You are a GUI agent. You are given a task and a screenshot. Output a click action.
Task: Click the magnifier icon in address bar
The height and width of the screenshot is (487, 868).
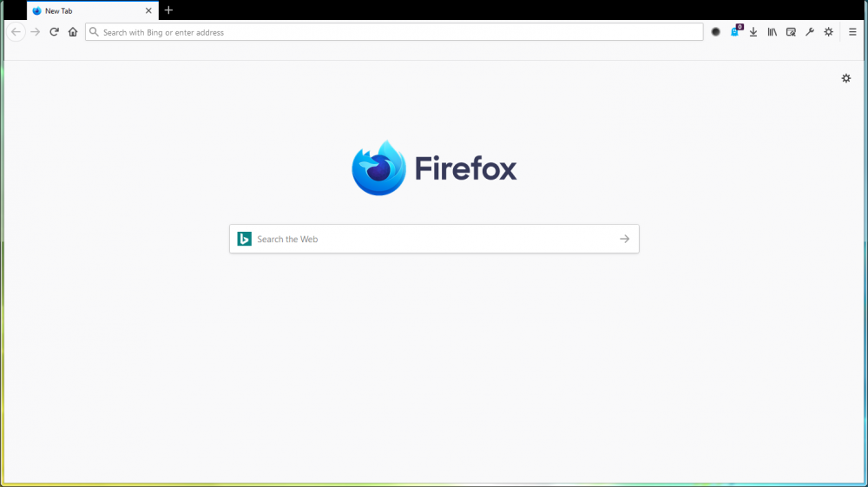(x=94, y=32)
